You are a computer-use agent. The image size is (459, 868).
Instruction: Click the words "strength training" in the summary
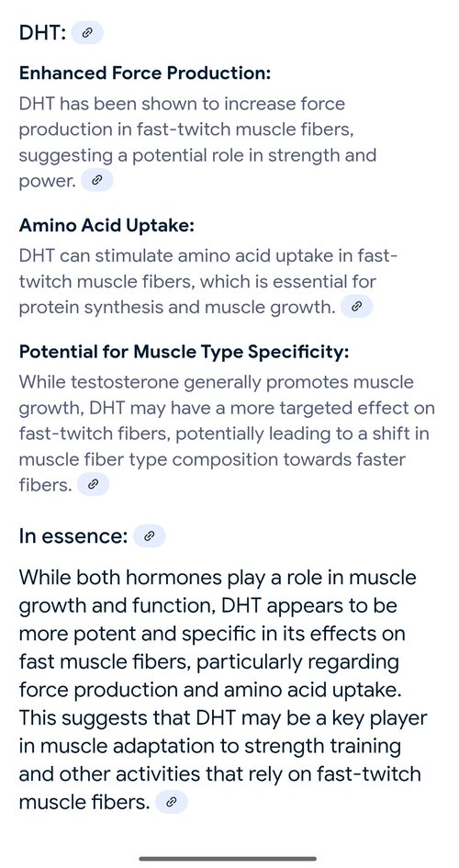pyautogui.click(x=322, y=746)
